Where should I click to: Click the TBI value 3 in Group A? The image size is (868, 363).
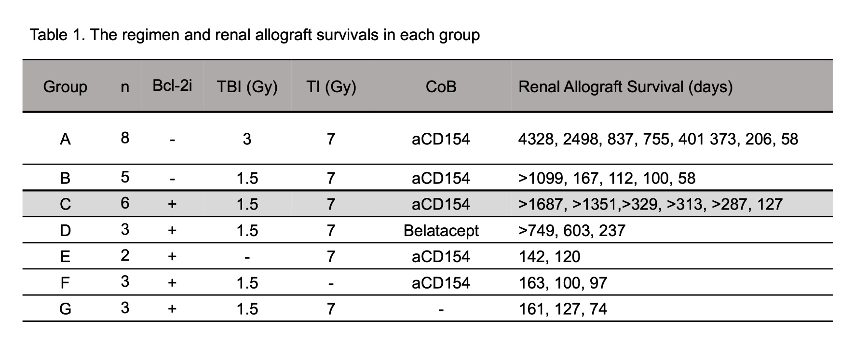tap(247, 140)
